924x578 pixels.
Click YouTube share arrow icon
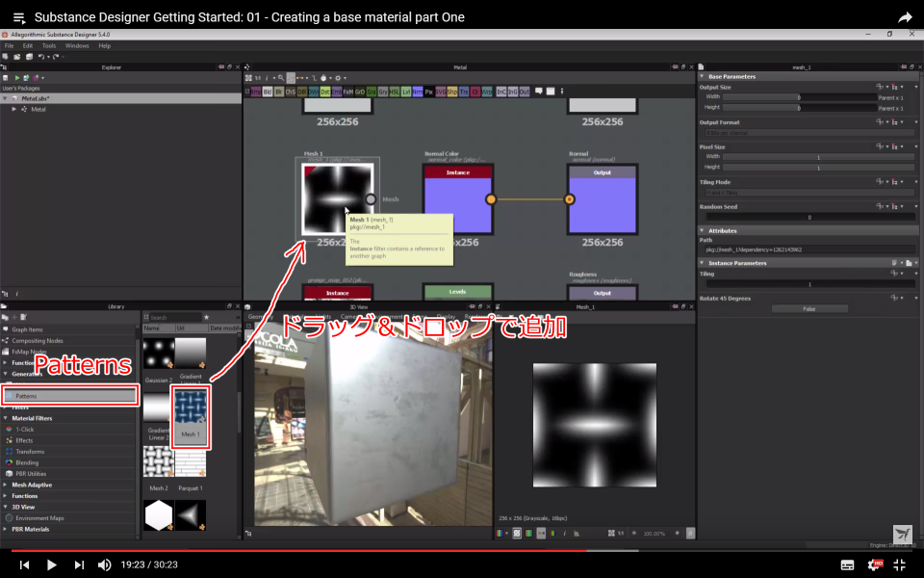[x=905, y=17]
